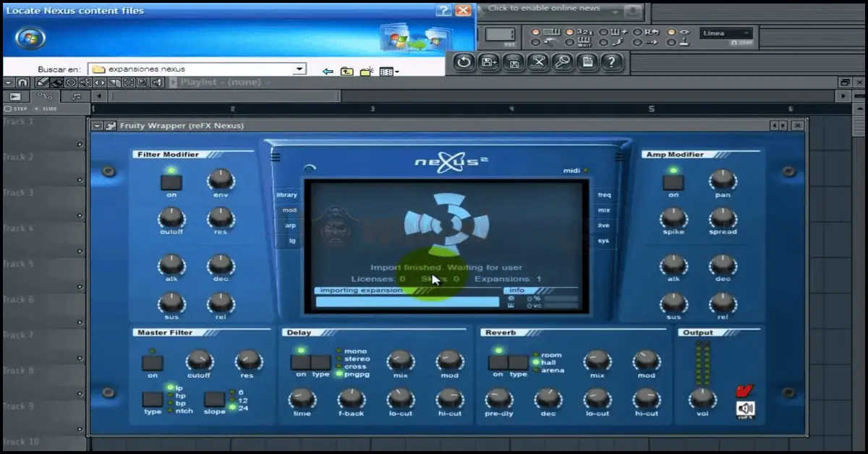The image size is (868, 454).
Task: Click the importing expansion progress bar
Action: point(405,301)
